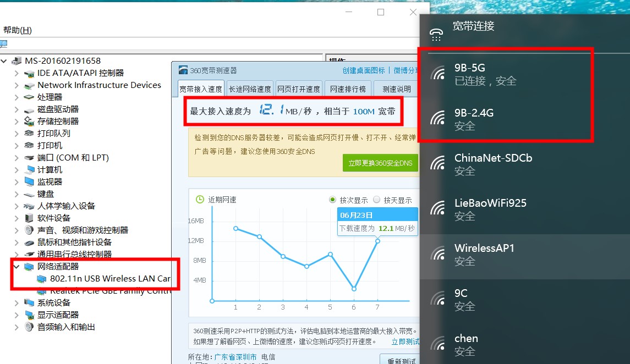Image resolution: width=630 pixels, height=364 pixels.
Task: Click the 处理器 processor icon
Action: (29, 97)
